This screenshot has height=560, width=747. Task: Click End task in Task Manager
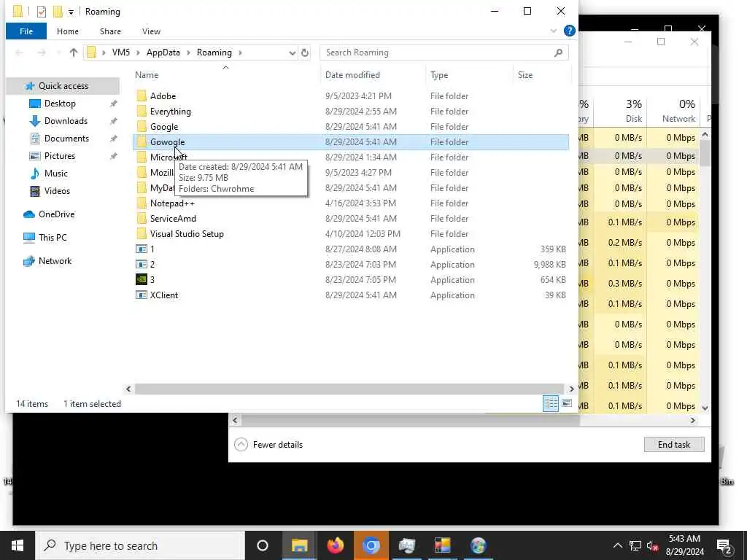(673, 444)
